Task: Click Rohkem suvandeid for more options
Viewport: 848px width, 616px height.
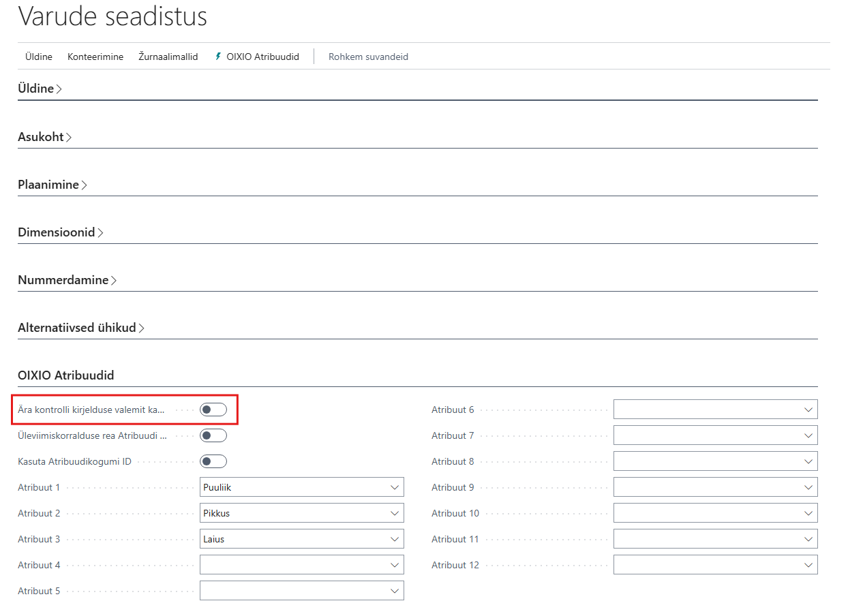Action: pyautogui.click(x=368, y=57)
